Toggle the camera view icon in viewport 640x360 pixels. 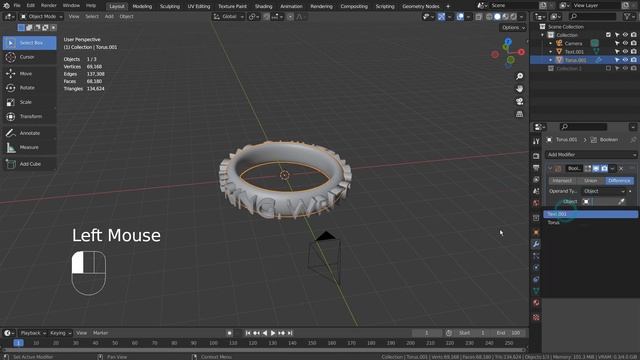click(x=520, y=102)
